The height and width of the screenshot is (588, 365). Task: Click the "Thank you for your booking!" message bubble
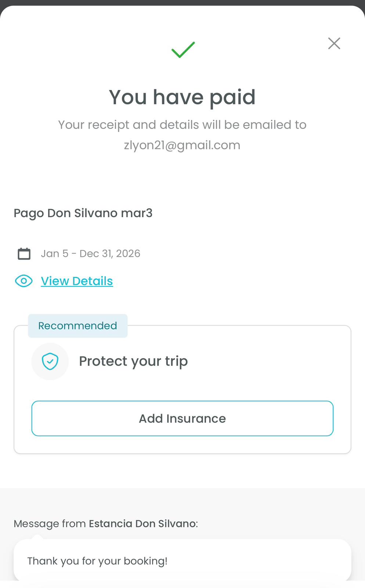(182, 561)
